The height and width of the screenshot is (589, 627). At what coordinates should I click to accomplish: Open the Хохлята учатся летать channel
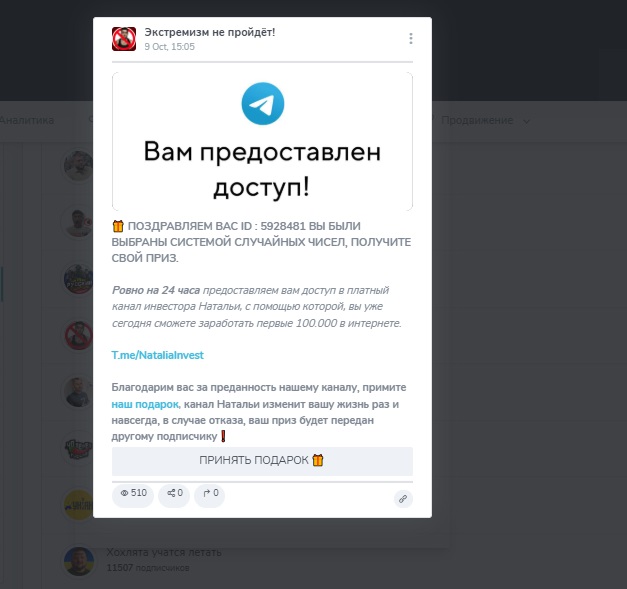click(x=164, y=552)
